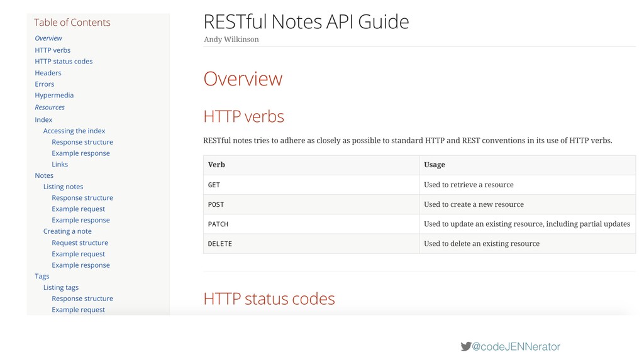This screenshot has width=644, height=362.
Task: Click the DELETE verb cell
Action: 311,244
